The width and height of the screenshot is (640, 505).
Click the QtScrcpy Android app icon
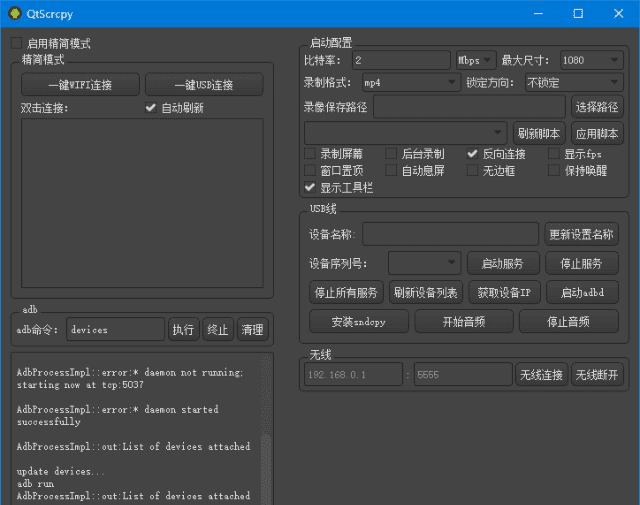[x=15, y=13]
